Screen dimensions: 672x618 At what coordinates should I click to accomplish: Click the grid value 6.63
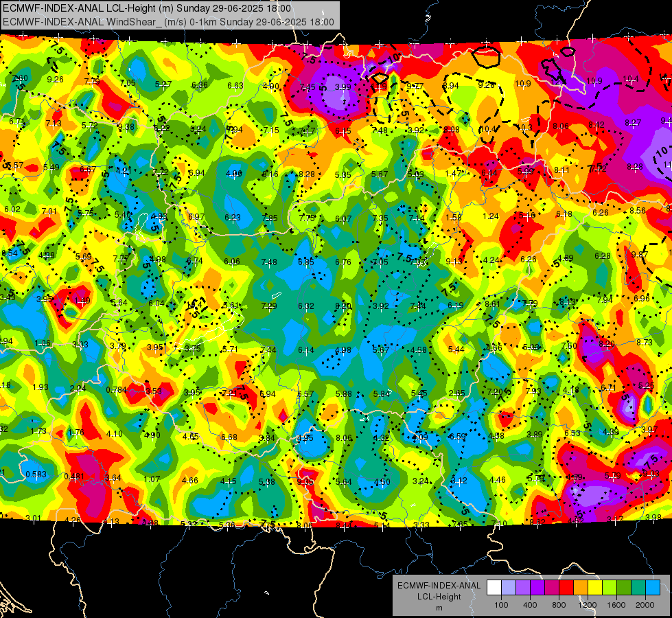(235, 85)
